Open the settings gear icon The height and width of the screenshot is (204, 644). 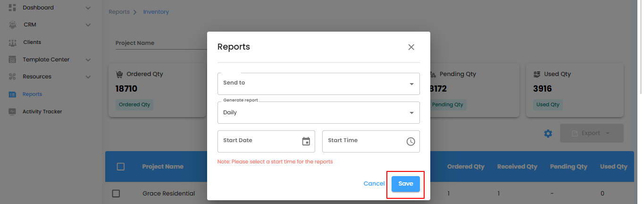pyautogui.click(x=548, y=134)
